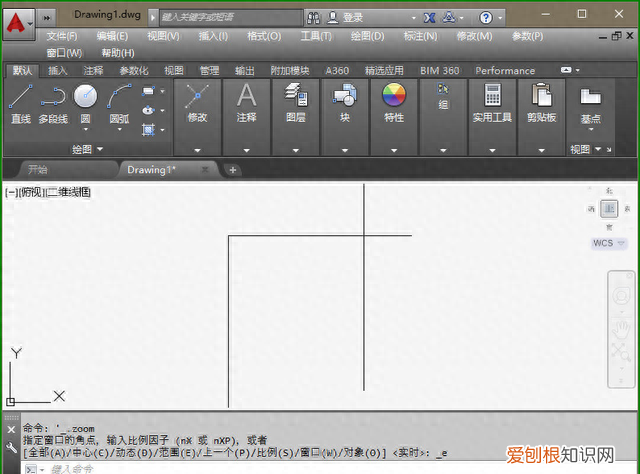Open the Annotation (注释) text panel
The height and width of the screenshot is (474, 640).
(246, 102)
